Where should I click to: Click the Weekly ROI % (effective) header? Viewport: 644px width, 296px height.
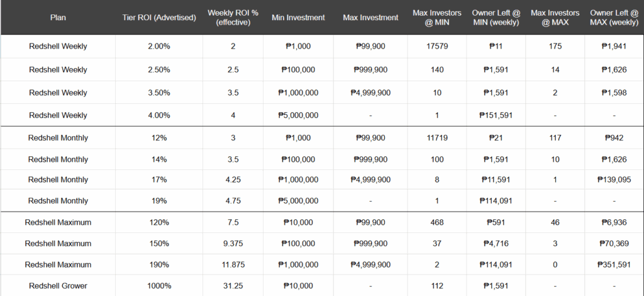233,18
